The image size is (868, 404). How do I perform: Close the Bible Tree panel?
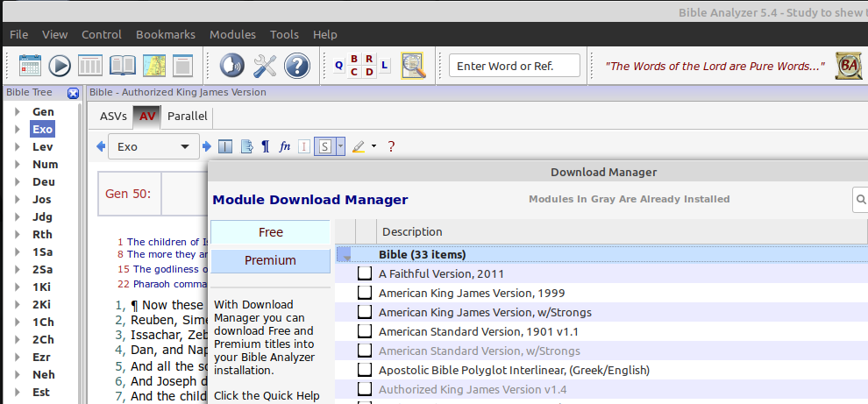point(73,94)
